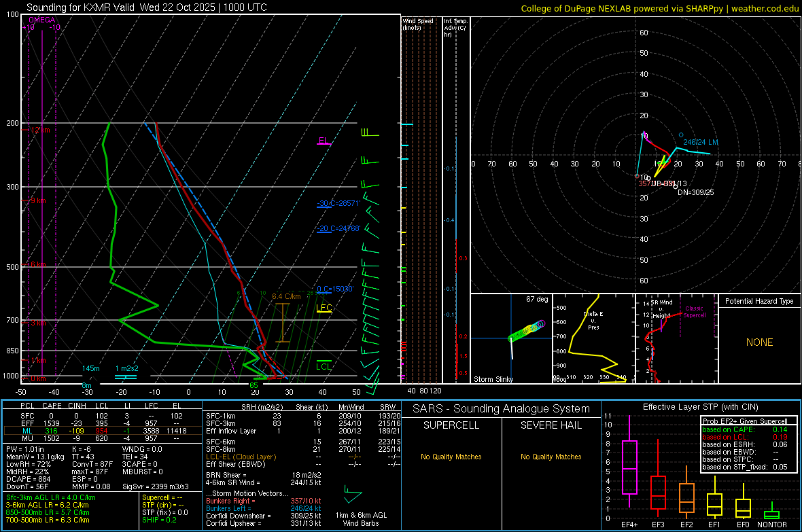
Task: Click the 0 C=15030' height label
Action: point(335,289)
